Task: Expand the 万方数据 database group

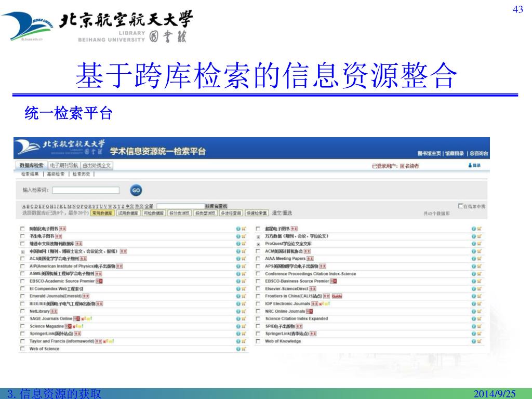Action: 258,237
